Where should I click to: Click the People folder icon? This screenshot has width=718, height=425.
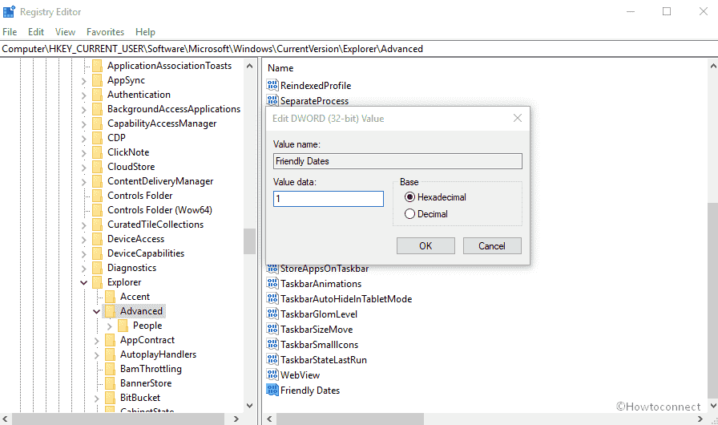coord(123,325)
